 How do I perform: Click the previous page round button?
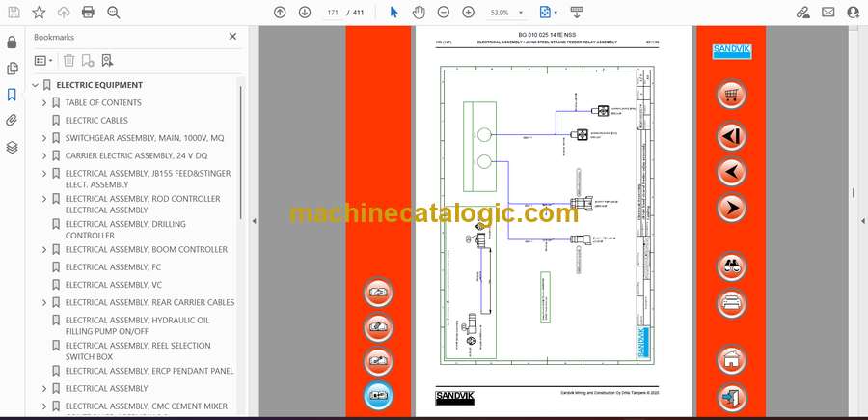click(x=731, y=171)
